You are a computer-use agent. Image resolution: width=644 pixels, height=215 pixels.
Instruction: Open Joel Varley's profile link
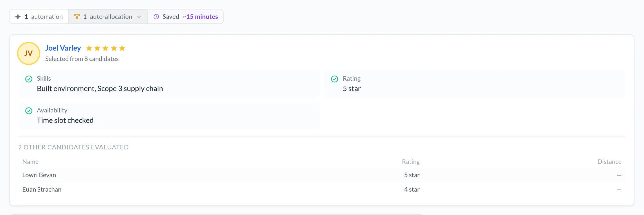click(x=63, y=48)
